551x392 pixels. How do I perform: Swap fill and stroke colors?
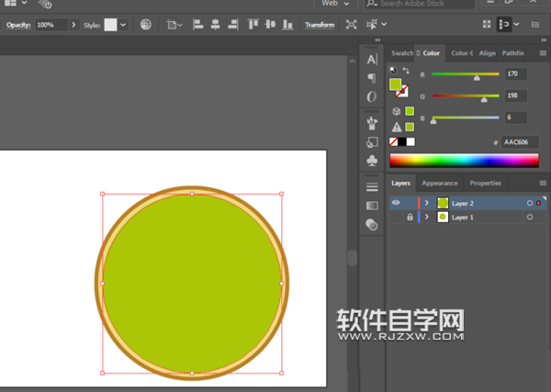click(404, 72)
